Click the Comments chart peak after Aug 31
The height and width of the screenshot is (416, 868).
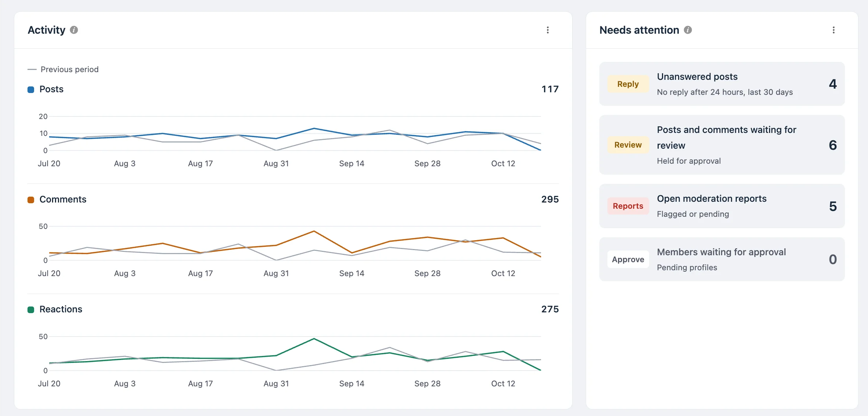(x=314, y=231)
